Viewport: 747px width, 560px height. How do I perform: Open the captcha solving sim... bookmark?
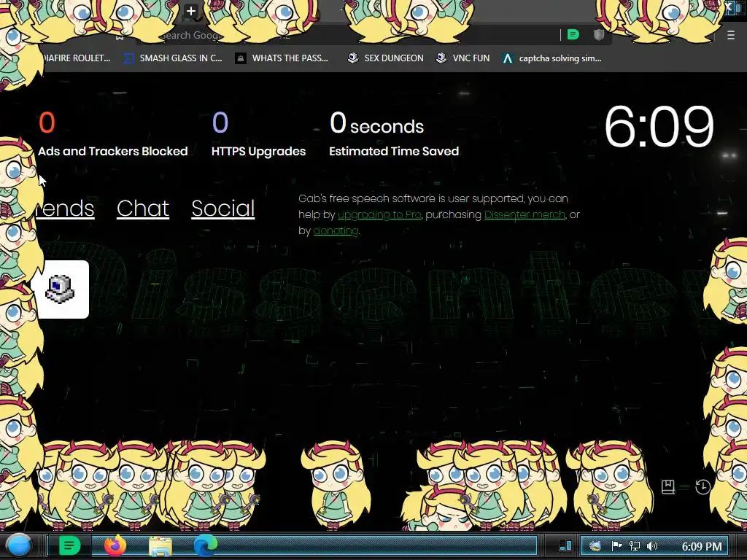tap(551, 58)
